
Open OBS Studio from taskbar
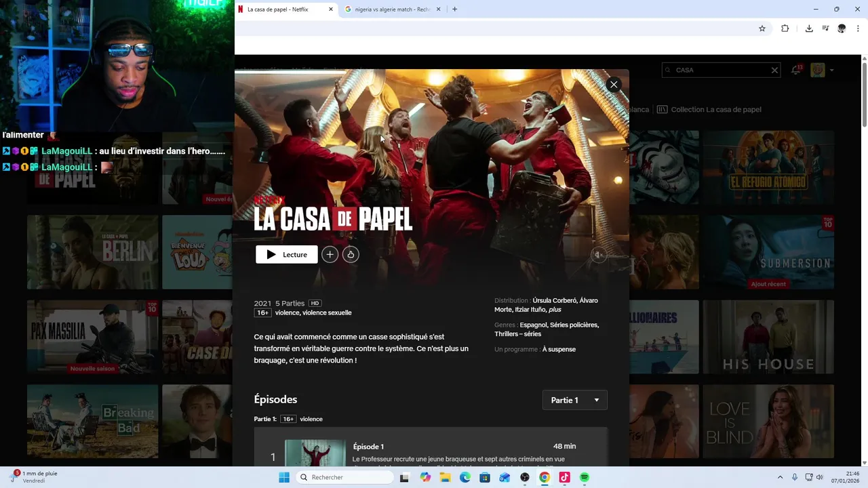coord(525,477)
